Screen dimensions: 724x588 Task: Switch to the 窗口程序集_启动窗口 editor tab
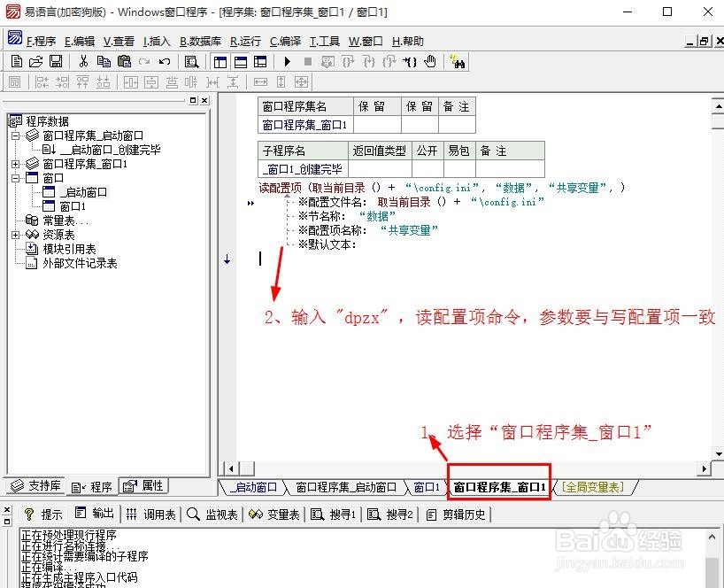click(x=346, y=487)
